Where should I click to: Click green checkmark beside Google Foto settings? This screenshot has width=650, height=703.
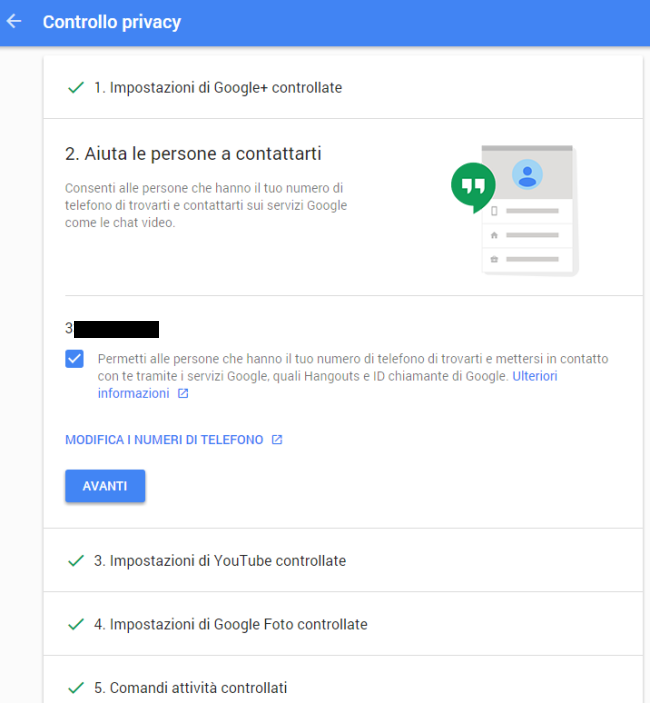click(75, 624)
